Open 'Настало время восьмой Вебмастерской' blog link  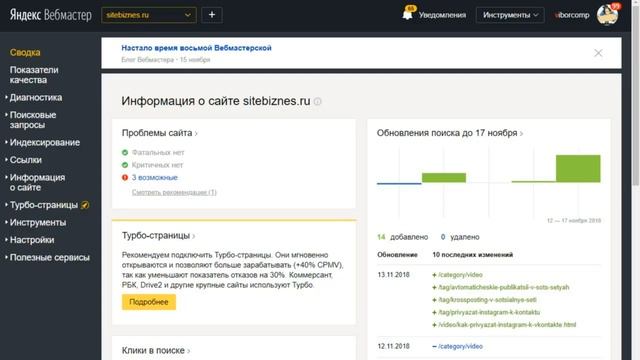196,48
